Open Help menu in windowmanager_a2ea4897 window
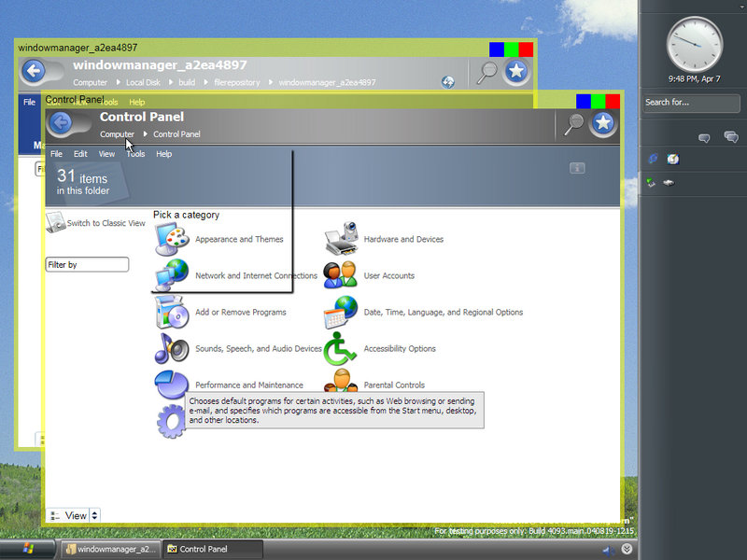Viewport: 747px width, 560px height. 136,102
